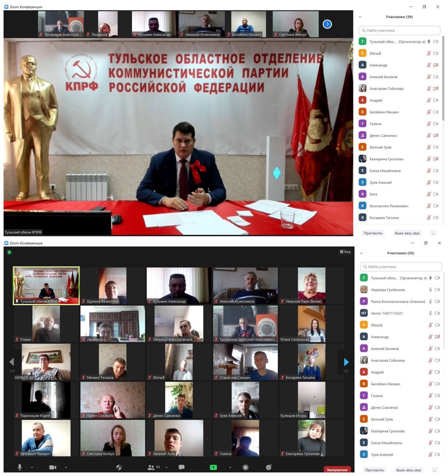Open the Chat speech bubble icon
Image resolution: width=448 pixels, height=476 pixels.
182,467
